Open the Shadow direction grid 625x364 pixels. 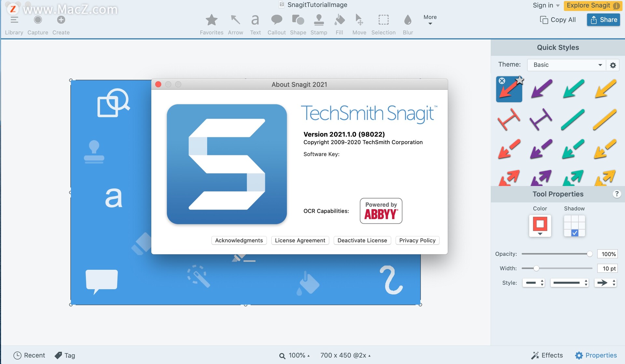click(x=574, y=226)
